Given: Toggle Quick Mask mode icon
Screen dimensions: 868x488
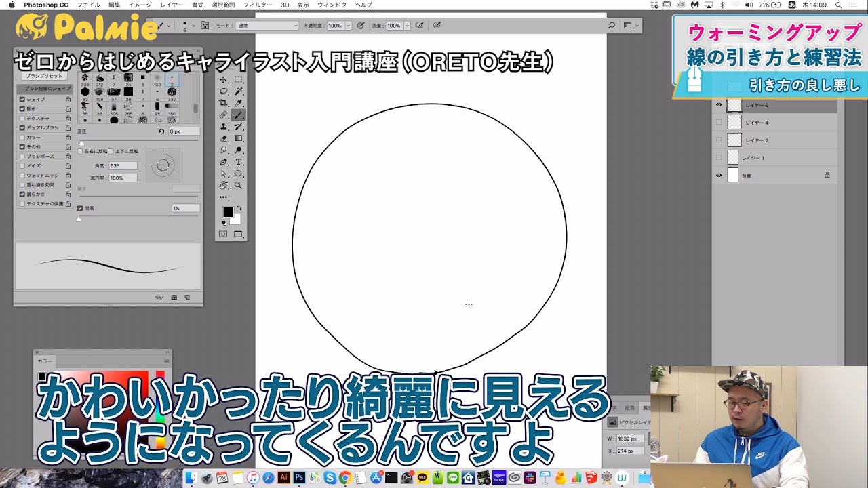Looking at the screenshot, I should 223,235.
